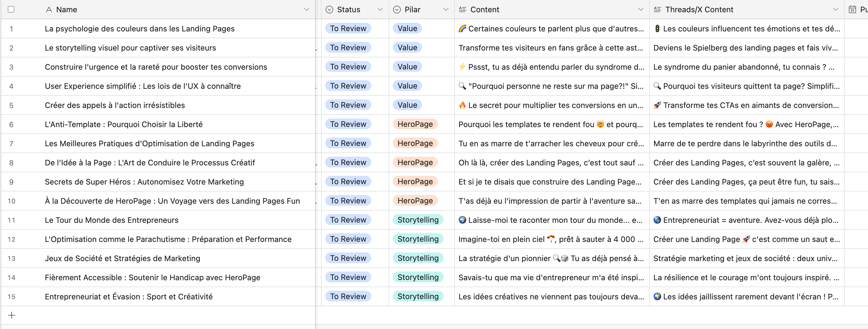Toggle the select-all checkbox in header
Viewport: 868px width, 329px height.
(x=11, y=10)
